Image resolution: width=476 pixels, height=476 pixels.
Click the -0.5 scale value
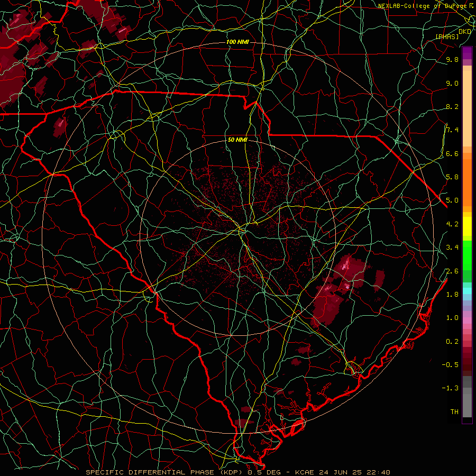click(450, 364)
